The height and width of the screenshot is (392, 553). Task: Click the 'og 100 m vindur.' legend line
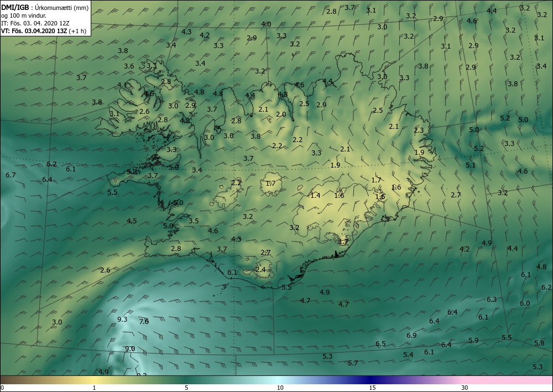(x=24, y=15)
